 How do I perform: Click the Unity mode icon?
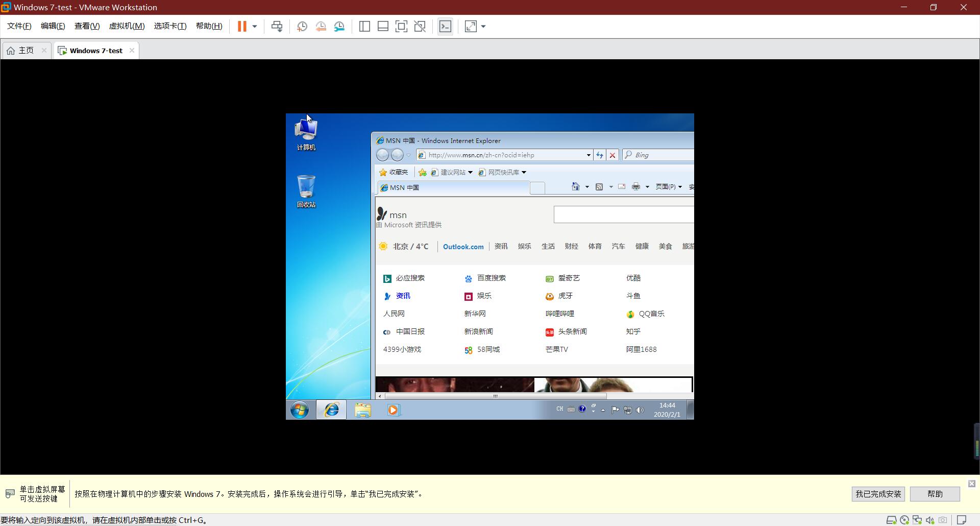tap(420, 26)
